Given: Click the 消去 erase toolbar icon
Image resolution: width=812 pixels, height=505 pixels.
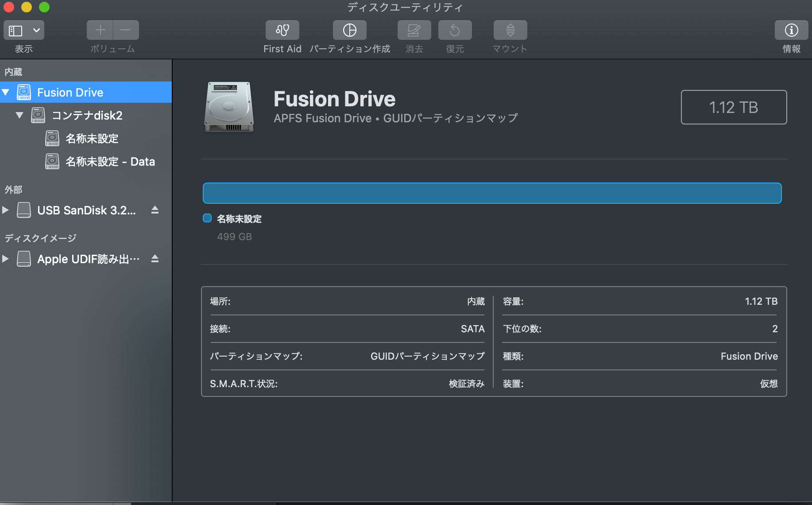Looking at the screenshot, I should [414, 30].
